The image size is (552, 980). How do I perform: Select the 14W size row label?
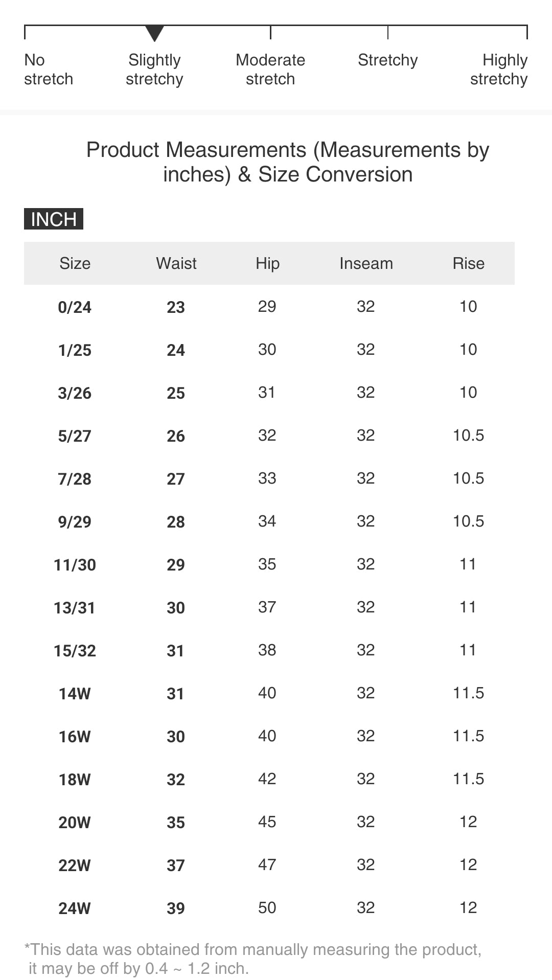pyautogui.click(x=75, y=694)
